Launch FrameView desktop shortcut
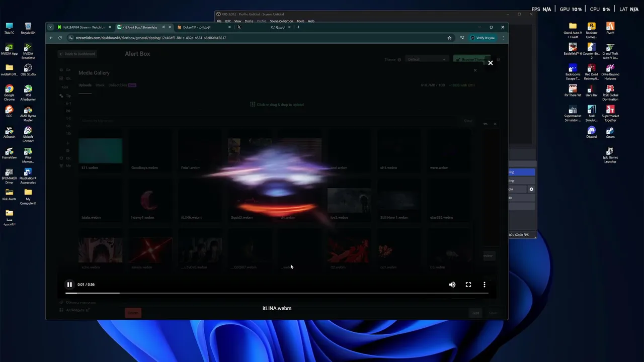 [x=9, y=153]
